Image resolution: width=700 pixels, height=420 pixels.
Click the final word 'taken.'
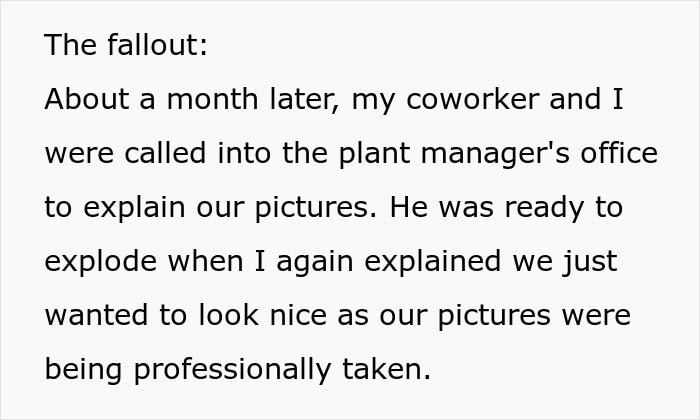coord(387,370)
